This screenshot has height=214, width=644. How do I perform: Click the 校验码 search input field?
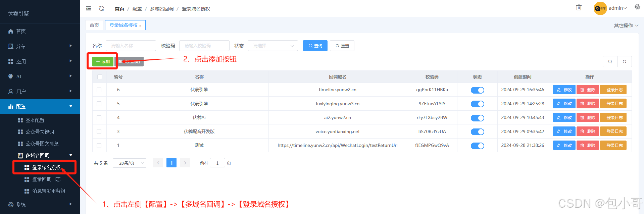coord(204,46)
